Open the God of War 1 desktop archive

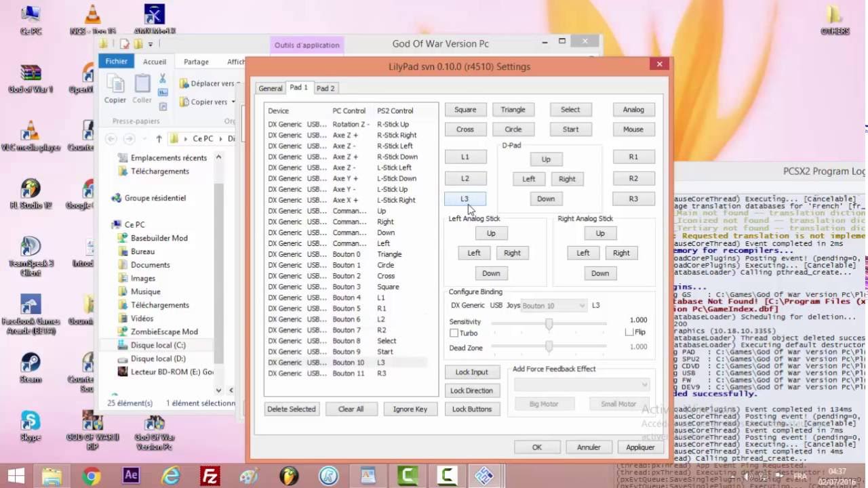(x=31, y=78)
